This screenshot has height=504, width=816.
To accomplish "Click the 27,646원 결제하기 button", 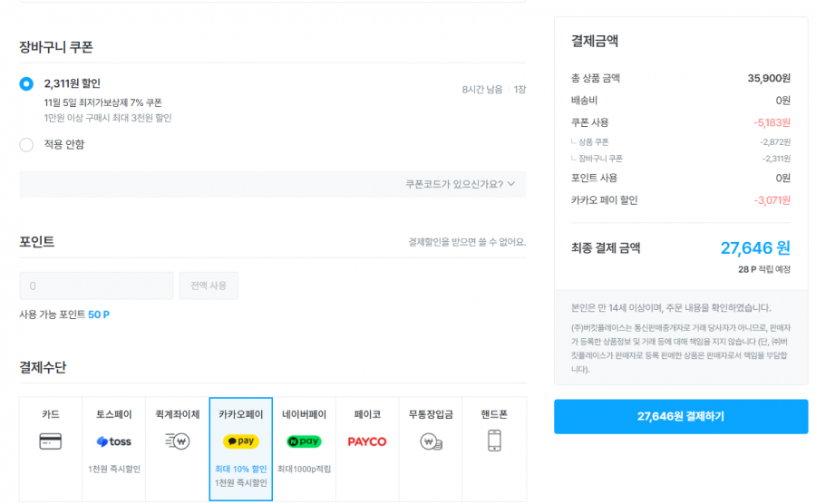I will (x=681, y=416).
